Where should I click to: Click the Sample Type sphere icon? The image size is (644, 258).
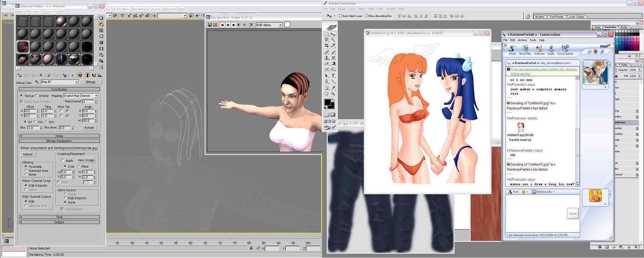tap(101, 18)
